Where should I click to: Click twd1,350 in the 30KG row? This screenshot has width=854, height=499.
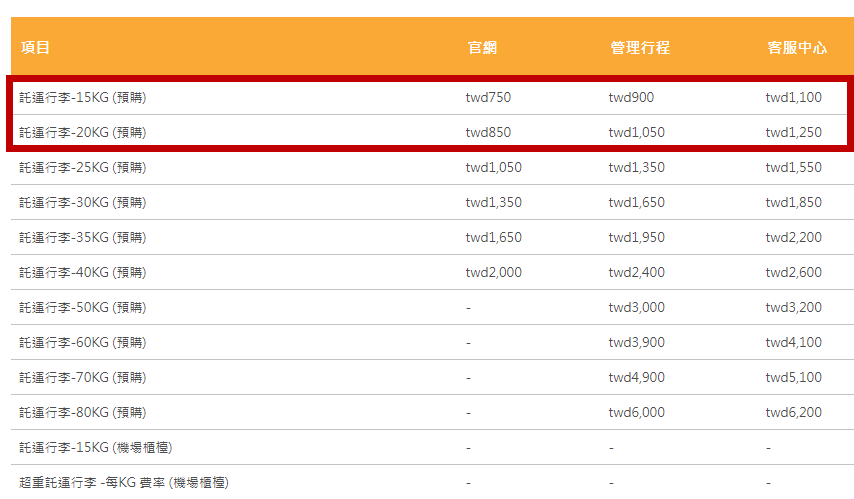click(493, 203)
